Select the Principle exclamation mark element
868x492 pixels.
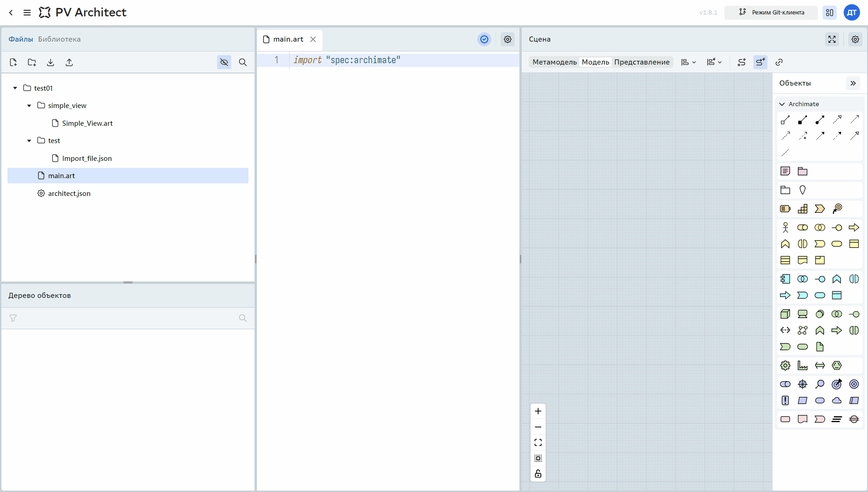tap(785, 400)
